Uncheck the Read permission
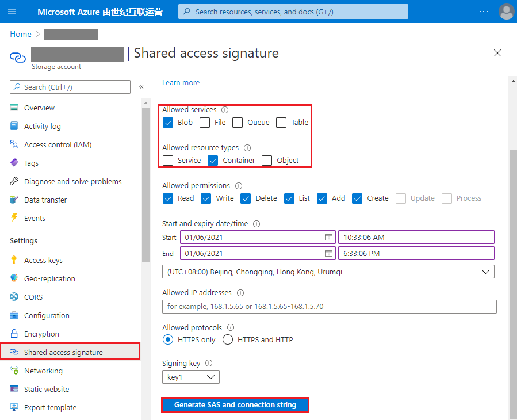The width and height of the screenshot is (517, 420). (x=168, y=198)
